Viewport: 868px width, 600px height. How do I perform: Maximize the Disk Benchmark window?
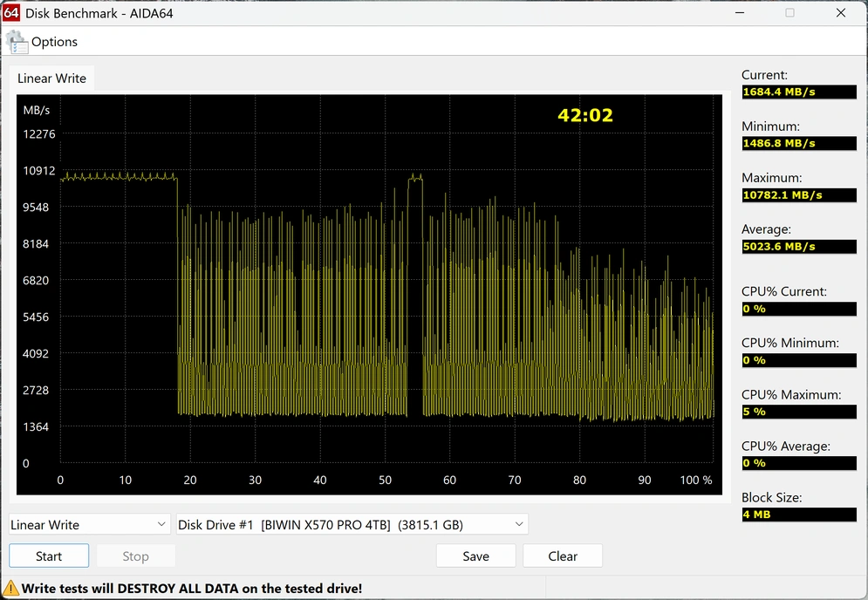tap(789, 13)
